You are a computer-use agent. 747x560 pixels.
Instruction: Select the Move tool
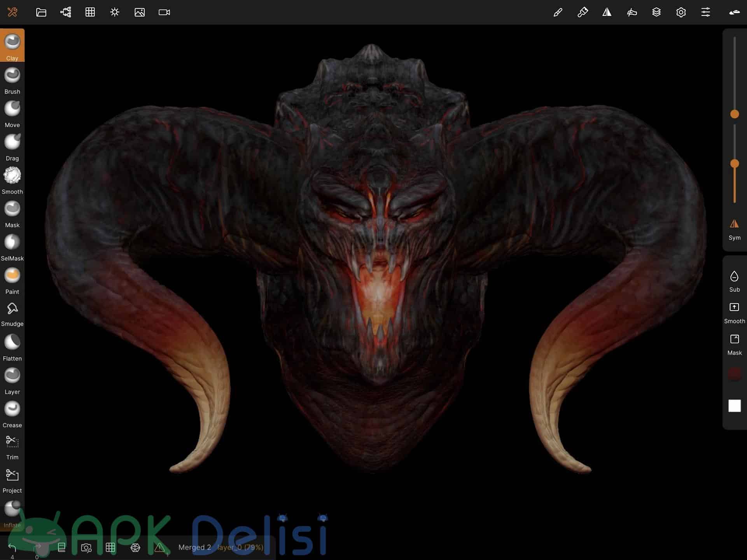tap(12, 114)
